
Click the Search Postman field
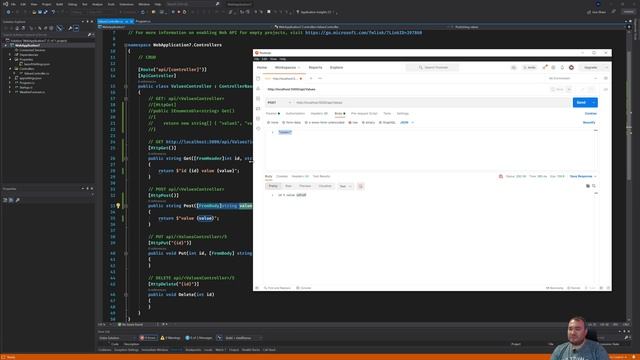tap(433, 67)
